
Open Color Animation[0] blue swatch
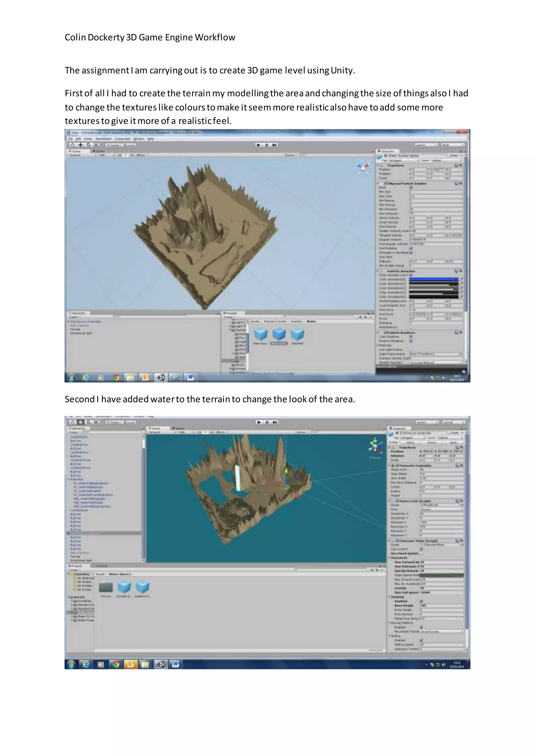[x=434, y=279]
